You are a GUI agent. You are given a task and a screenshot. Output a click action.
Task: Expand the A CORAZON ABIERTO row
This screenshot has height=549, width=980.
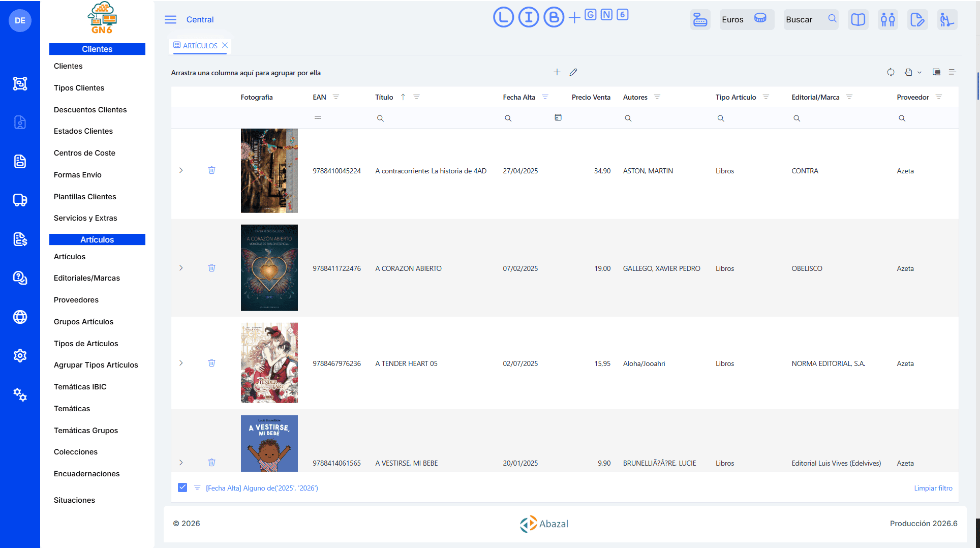coord(181,268)
